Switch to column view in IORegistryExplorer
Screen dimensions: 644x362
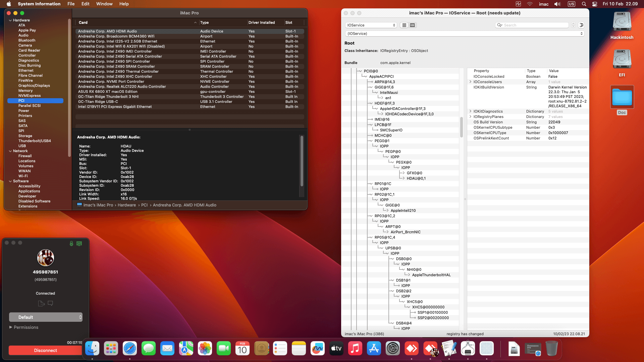point(413,25)
